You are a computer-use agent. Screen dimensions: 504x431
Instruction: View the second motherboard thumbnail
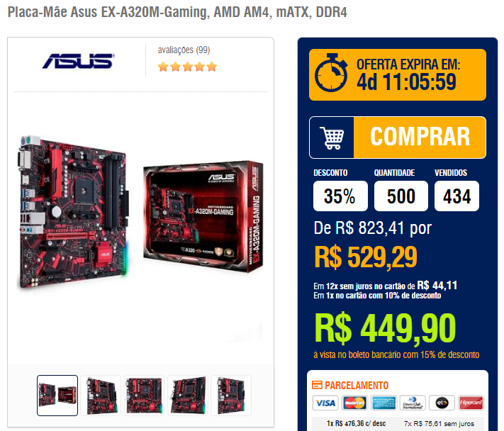tap(101, 396)
